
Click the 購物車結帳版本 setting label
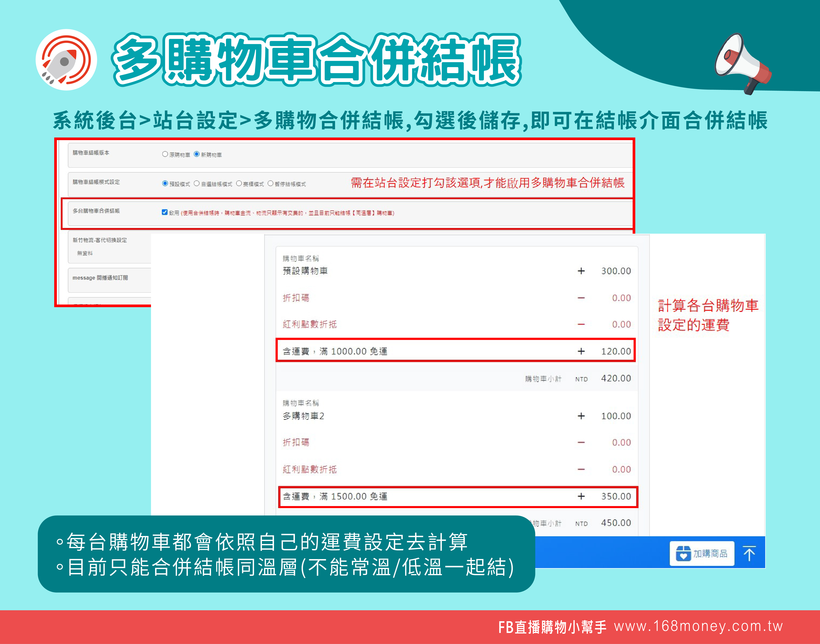point(91,153)
